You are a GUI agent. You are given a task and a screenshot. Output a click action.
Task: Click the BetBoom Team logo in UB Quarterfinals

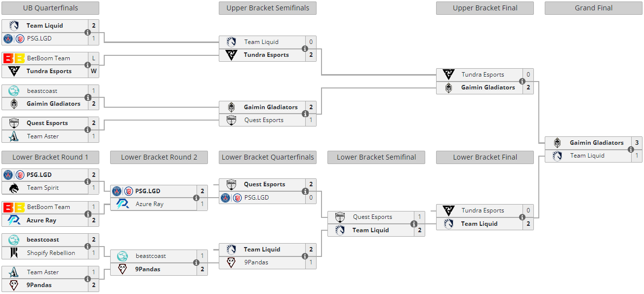pos(14,58)
